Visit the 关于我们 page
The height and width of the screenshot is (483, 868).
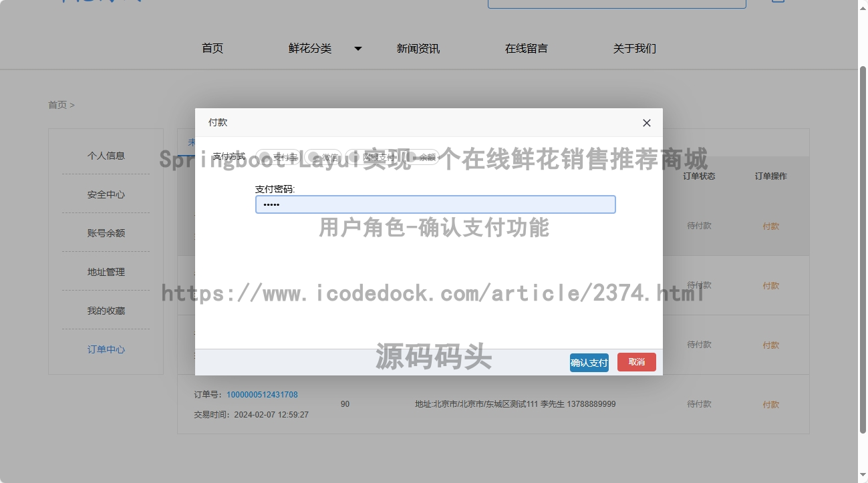(635, 48)
